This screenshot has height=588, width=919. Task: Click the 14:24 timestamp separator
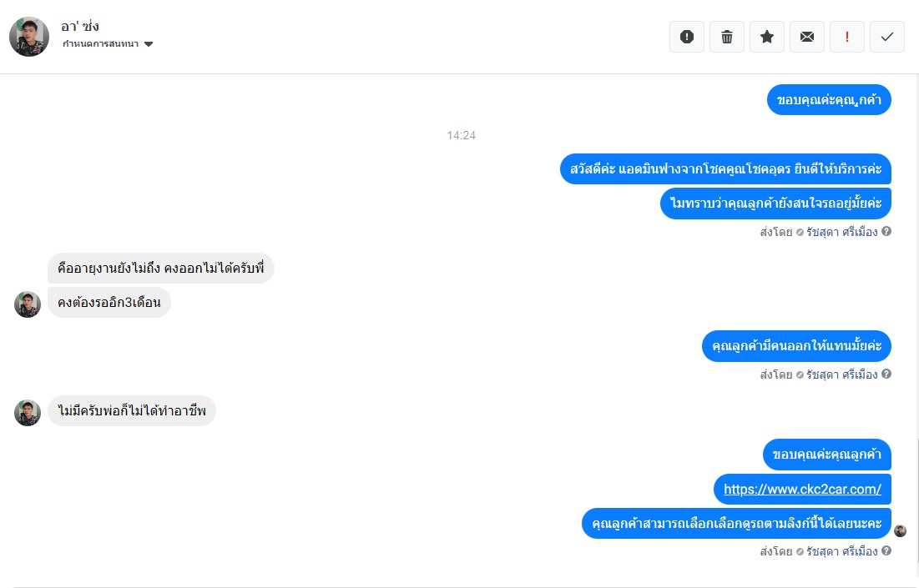[462, 135]
